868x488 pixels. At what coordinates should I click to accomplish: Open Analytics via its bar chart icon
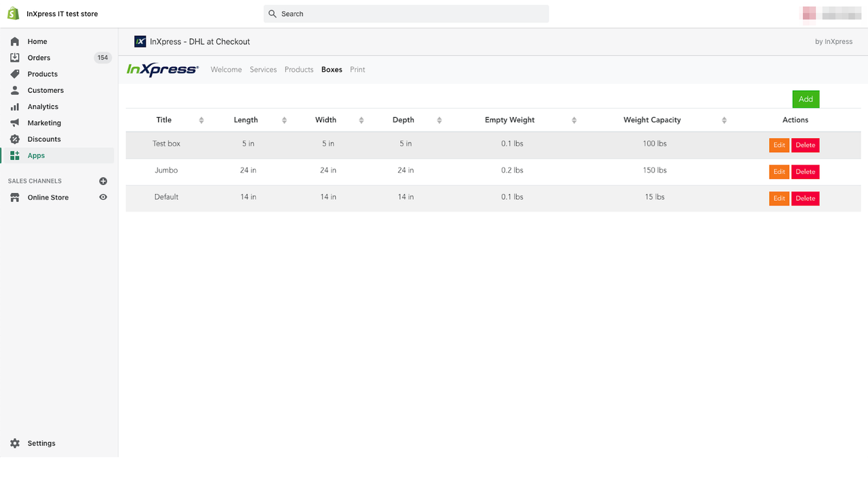coord(15,106)
